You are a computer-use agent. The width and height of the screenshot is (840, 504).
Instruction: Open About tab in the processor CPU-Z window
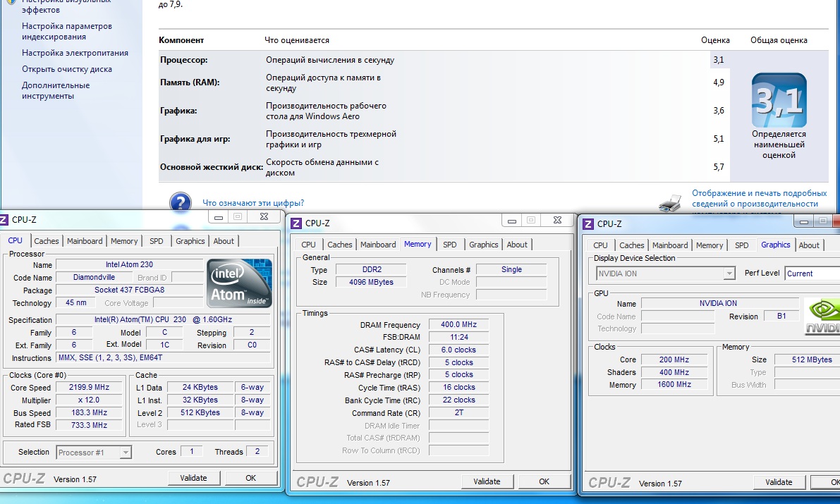tap(224, 241)
